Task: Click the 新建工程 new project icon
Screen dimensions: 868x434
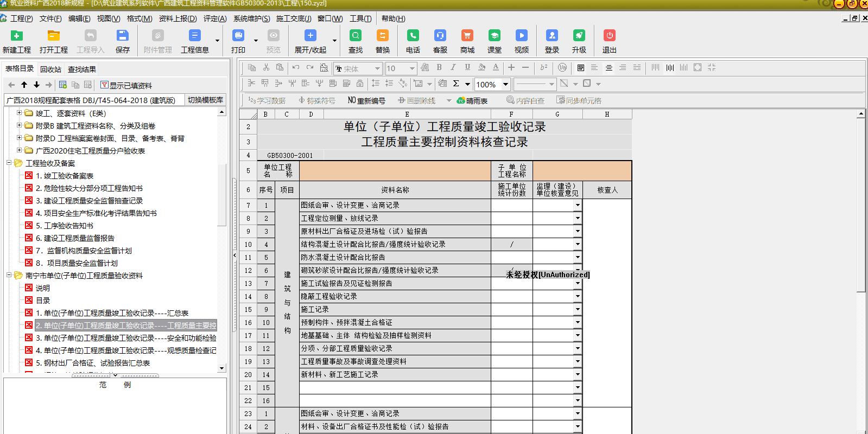Action: [x=17, y=36]
